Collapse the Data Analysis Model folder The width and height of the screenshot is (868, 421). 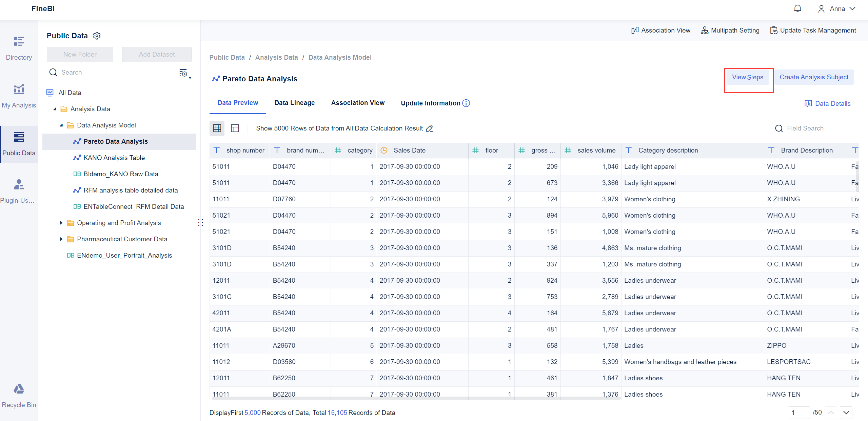point(61,125)
